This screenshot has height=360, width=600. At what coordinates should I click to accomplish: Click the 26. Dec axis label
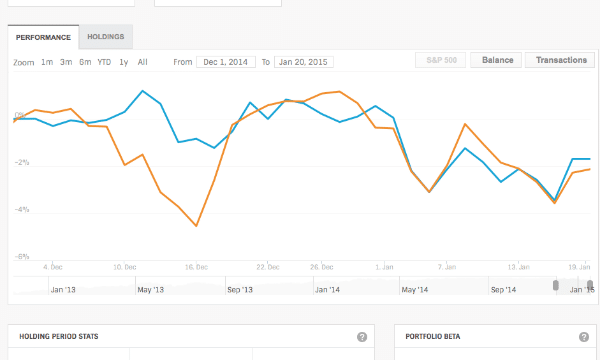click(x=321, y=267)
